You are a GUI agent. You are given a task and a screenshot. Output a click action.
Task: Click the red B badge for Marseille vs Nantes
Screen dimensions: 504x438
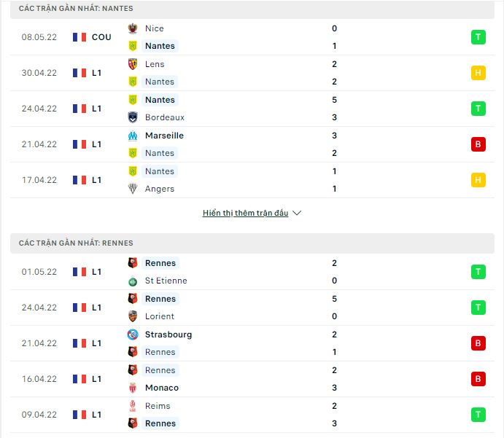point(478,144)
